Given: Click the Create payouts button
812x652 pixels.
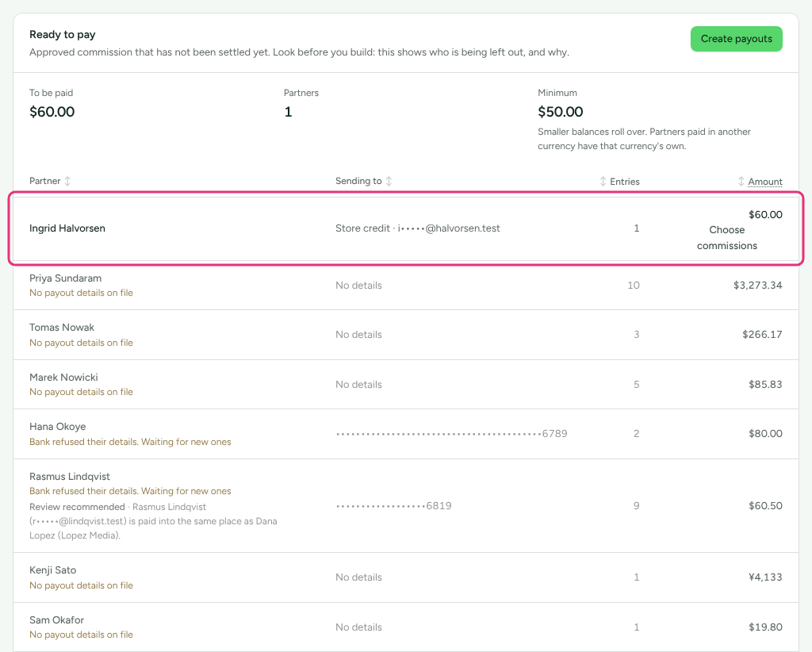Looking at the screenshot, I should point(736,39).
